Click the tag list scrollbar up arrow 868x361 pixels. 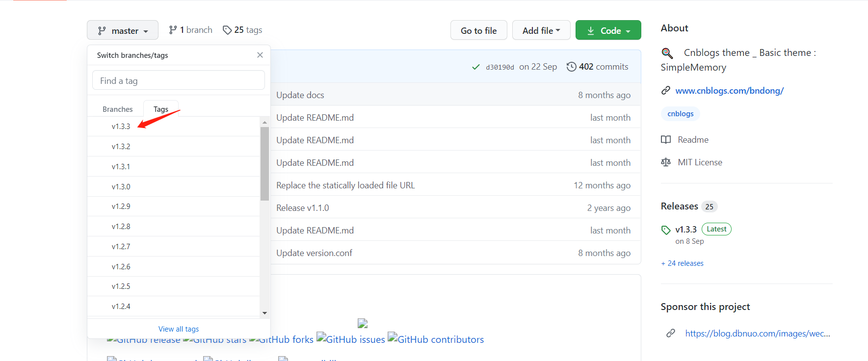point(264,122)
